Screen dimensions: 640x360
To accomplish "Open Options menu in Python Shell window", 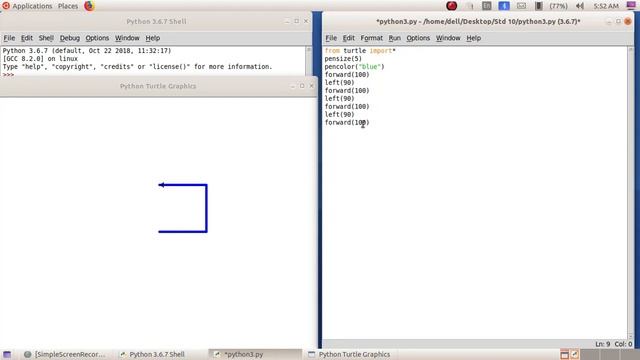I will click(x=97, y=38).
